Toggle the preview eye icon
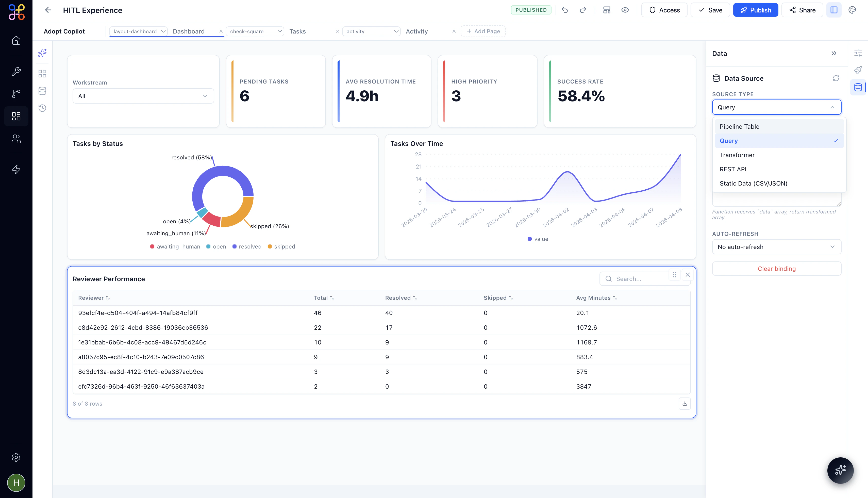The width and height of the screenshot is (868, 498). (625, 10)
